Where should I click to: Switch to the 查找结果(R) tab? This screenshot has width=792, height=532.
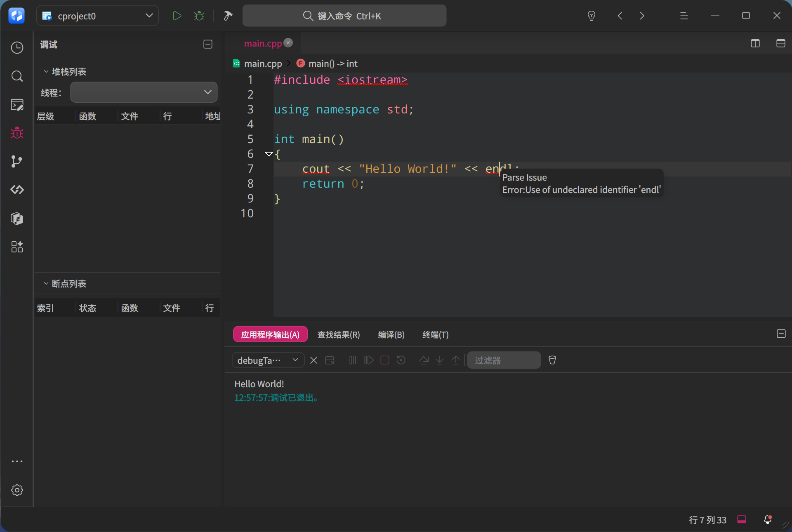point(339,334)
